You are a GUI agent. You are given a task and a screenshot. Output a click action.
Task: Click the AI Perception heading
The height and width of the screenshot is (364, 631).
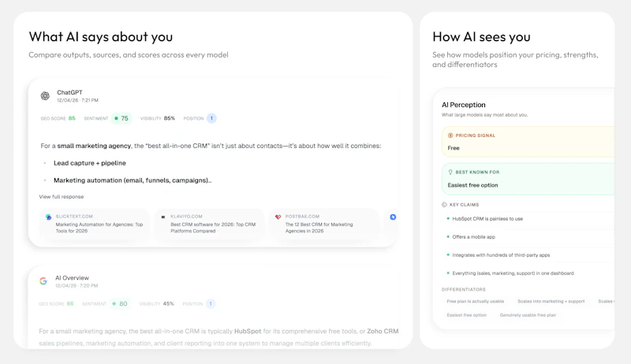point(464,105)
